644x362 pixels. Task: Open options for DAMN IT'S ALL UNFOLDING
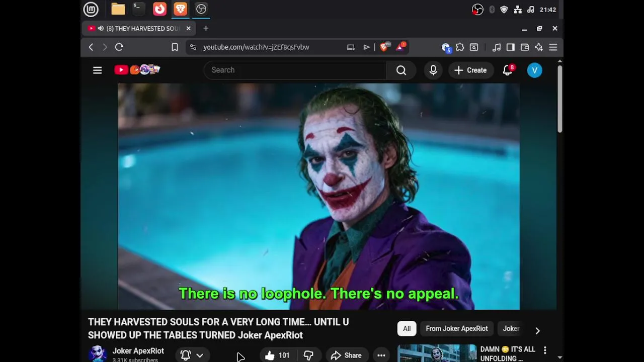coord(545,350)
